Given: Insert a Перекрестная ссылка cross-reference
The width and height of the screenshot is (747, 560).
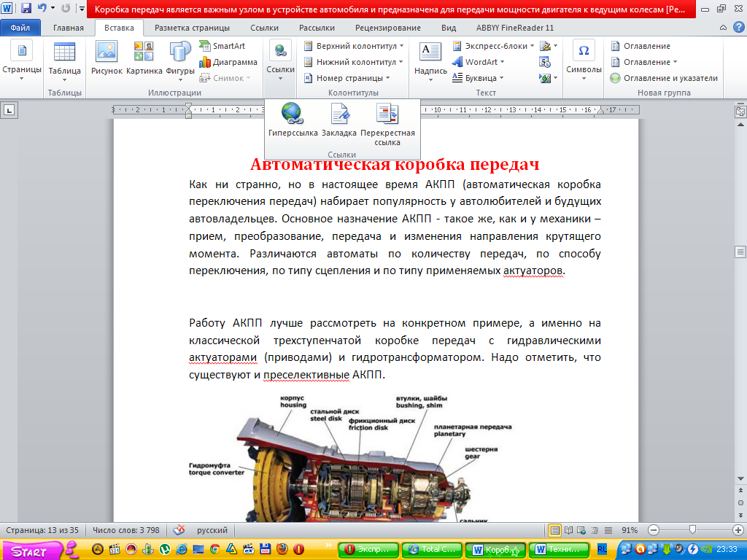Looking at the screenshot, I should point(387,124).
